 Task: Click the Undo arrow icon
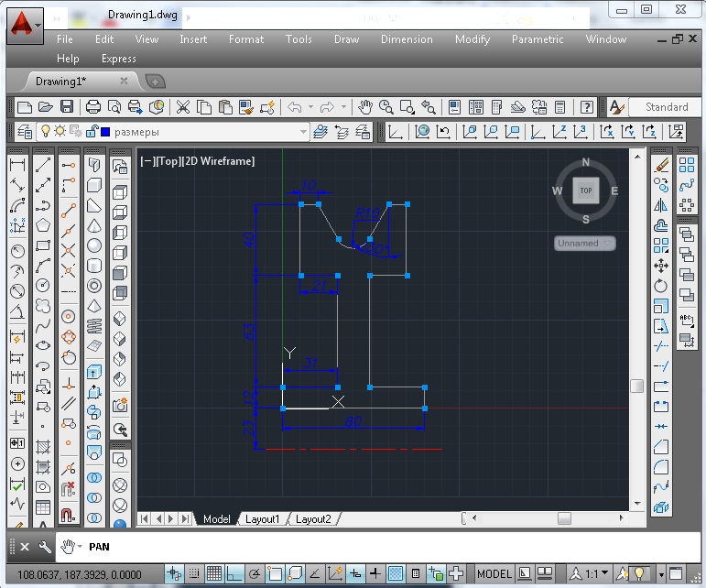pos(295,107)
